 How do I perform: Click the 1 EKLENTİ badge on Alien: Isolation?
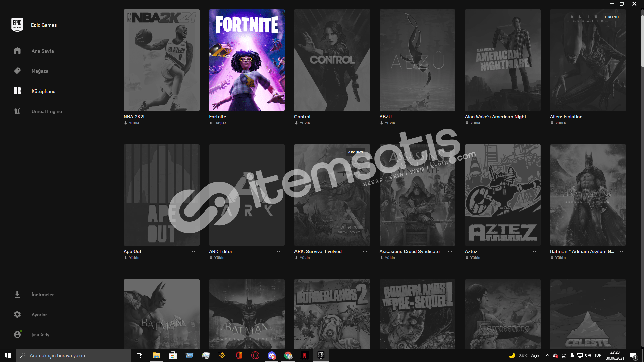[x=612, y=17]
